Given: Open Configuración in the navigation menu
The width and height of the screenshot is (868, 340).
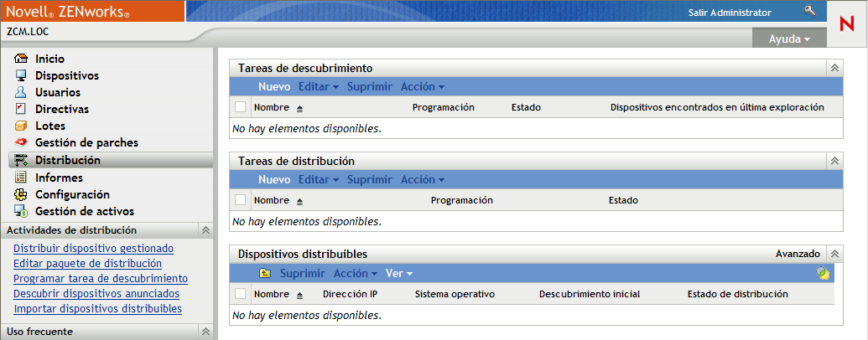Looking at the screenshot, I should (72, 194).
